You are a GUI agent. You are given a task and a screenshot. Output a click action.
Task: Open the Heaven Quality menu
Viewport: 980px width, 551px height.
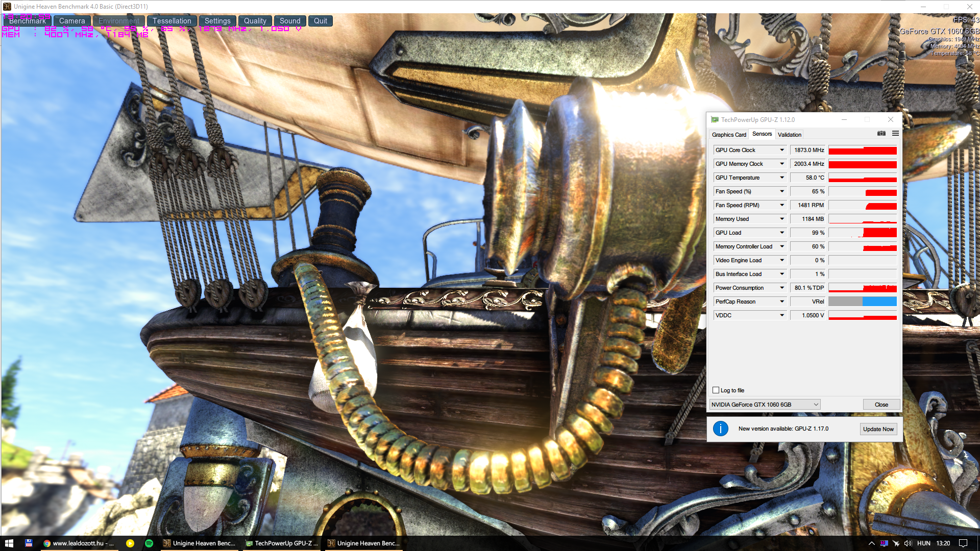tap(255, 21)
